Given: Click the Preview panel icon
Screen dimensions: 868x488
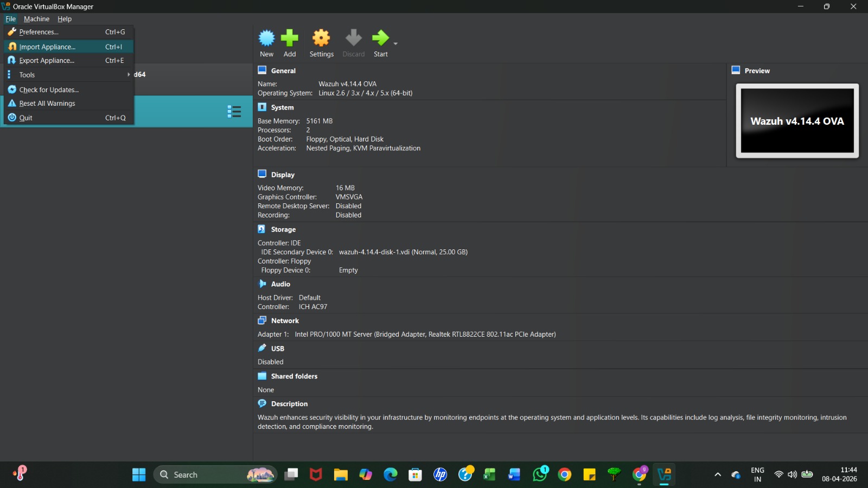Looking at the screenshot, I should point(736,70).
